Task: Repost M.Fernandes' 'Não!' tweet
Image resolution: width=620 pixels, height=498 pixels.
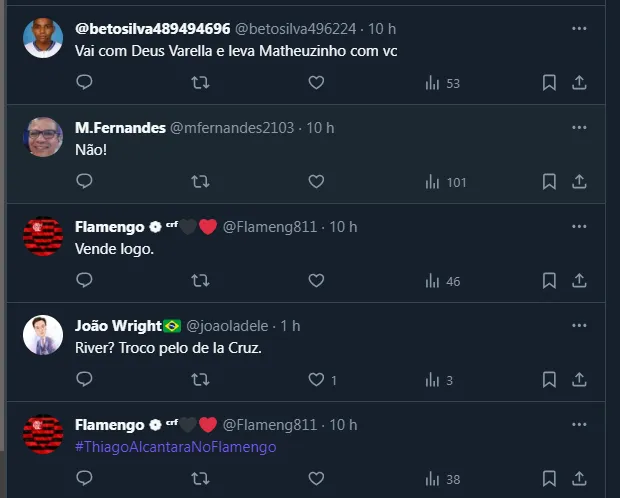Action: click(x=200, y=182)
